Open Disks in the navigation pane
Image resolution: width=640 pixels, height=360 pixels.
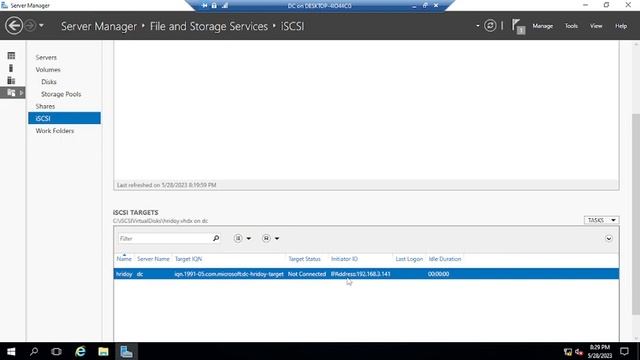pos(49,82)
